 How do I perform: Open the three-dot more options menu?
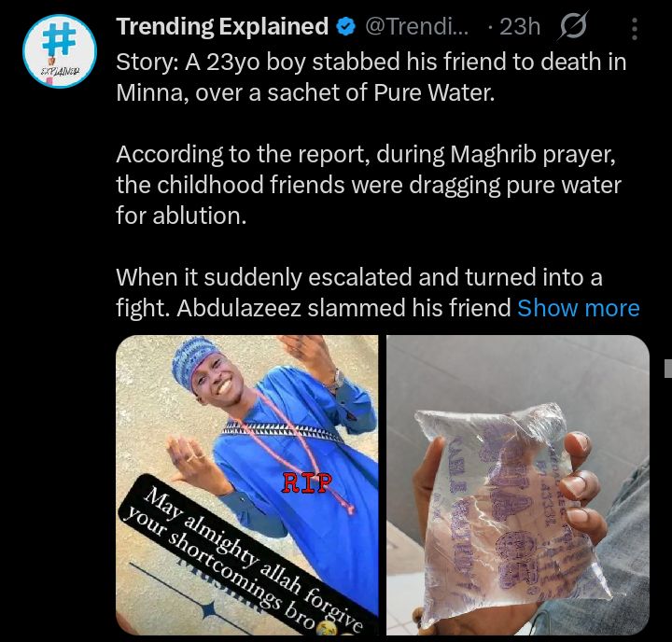635,28
